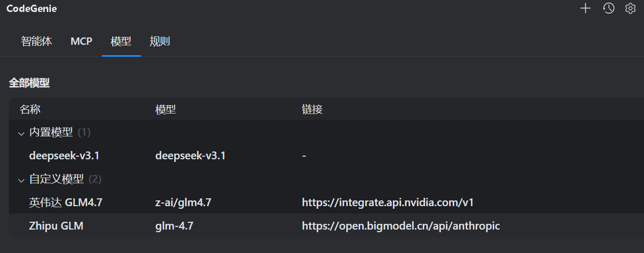Switch to the MCP tab
This screenshot has height=253, width=644.
tap(81, 42)
